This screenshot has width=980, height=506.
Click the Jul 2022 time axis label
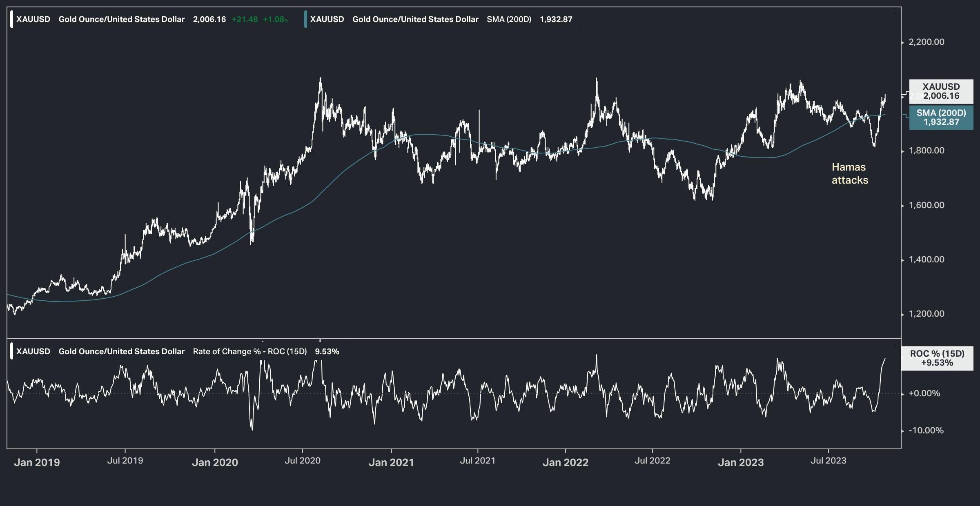(x=653, y=461)
